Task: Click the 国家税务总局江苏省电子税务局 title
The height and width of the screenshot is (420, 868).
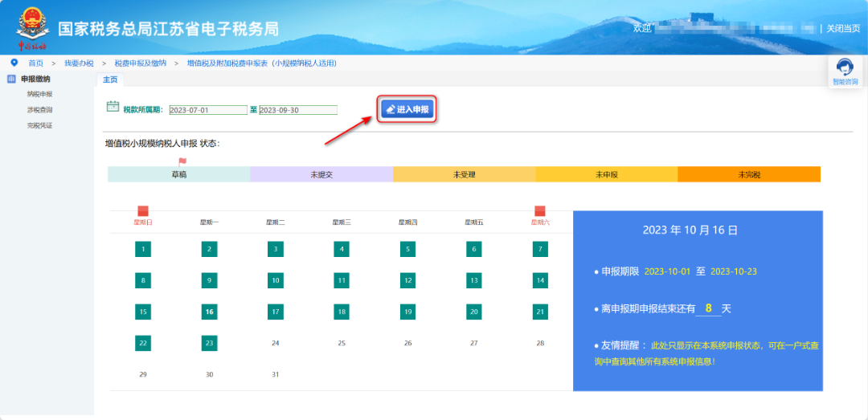Action: (168, 29)
